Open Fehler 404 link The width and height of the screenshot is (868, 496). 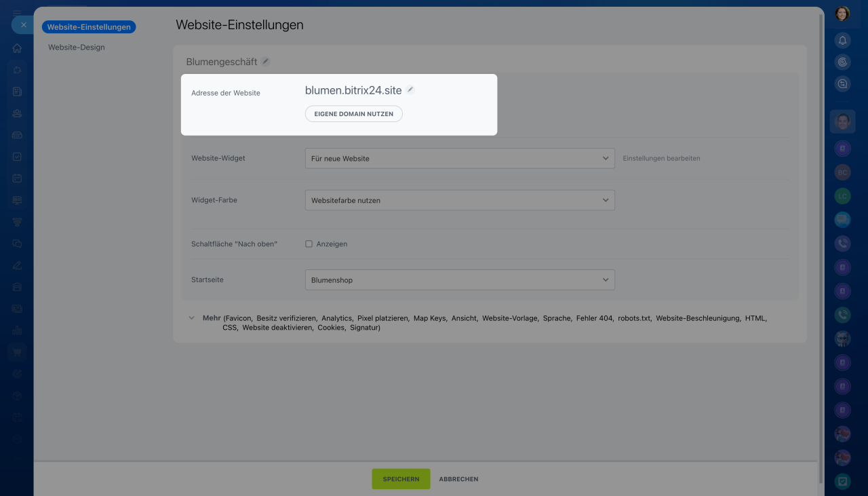(595, 318)
